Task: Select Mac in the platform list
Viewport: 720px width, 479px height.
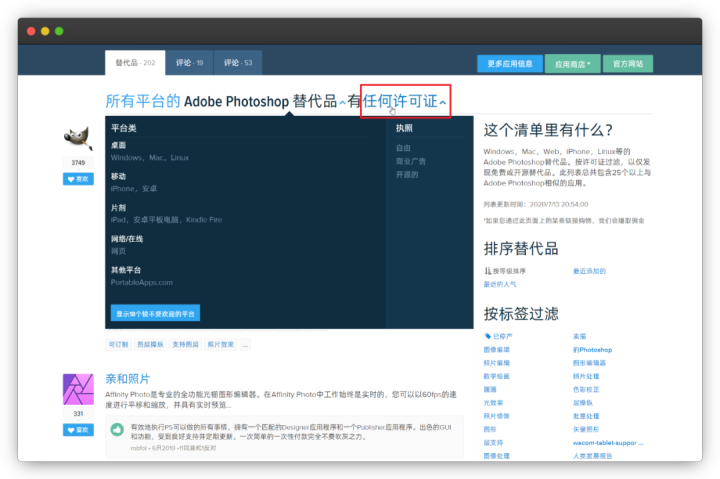Action: (156, 158)
